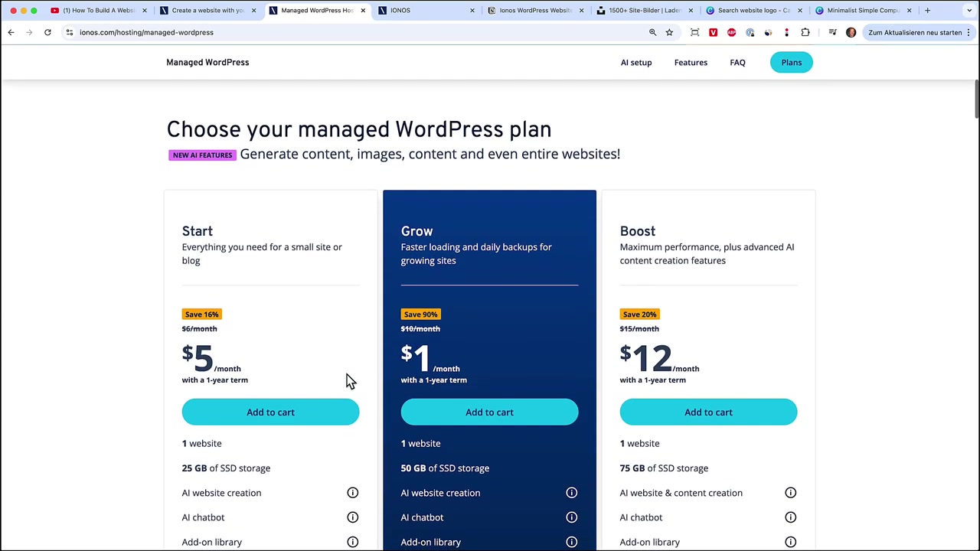980x551 pixels.
Task: Open the 'AI setup' navigation link
Action: pyautogui.click(x=636, y=62)
